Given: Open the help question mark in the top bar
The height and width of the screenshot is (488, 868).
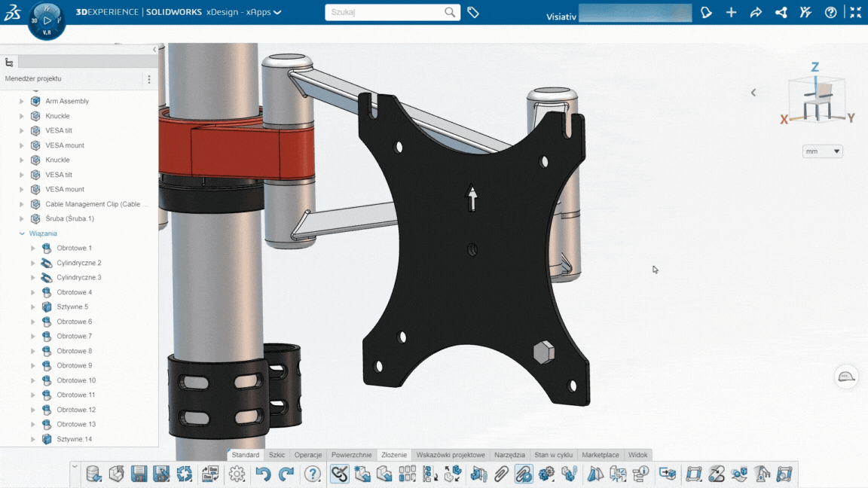Looking at the screenshot, I should 830,12.
